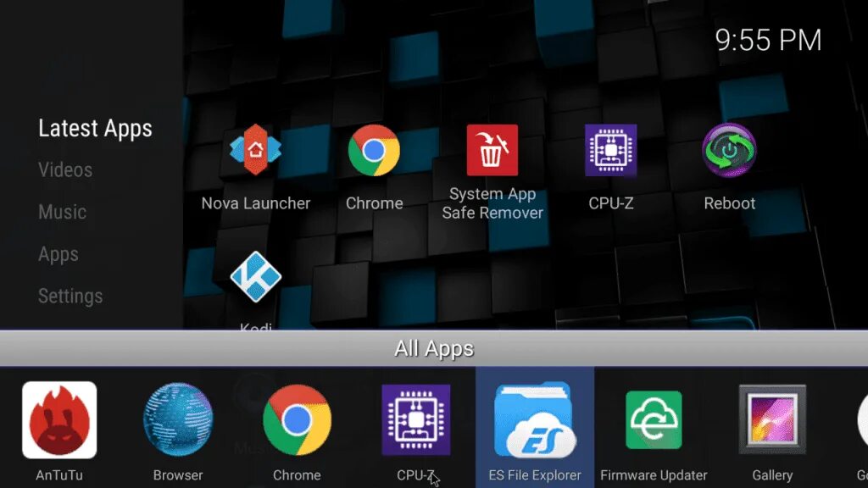This screenshot has width=868, height=488.
Task: Click the 9:55 PM clock
Action: [768, 41]
